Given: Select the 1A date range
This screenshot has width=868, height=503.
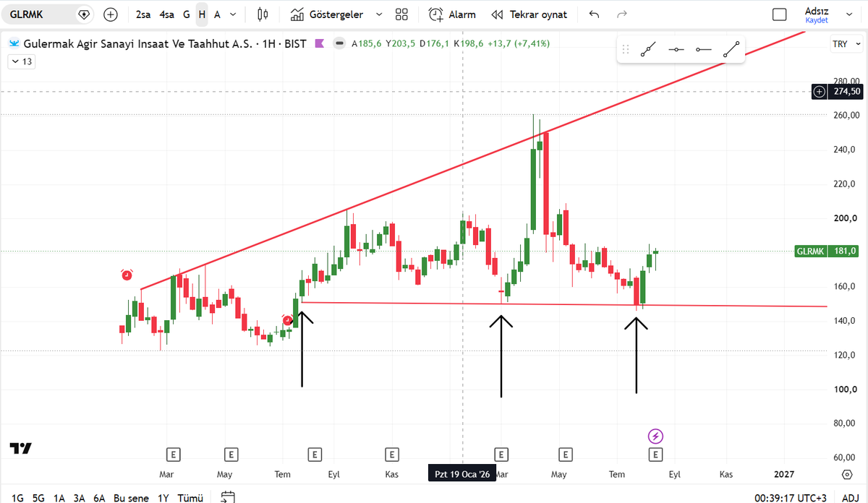Looking at the screenshot, I should coord(59,498).
